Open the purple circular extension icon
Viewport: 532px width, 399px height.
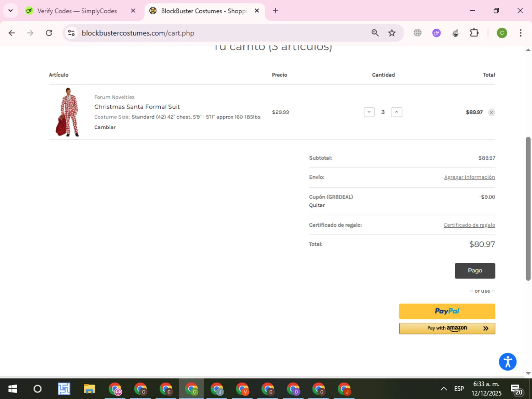click(x=436, y=33)
